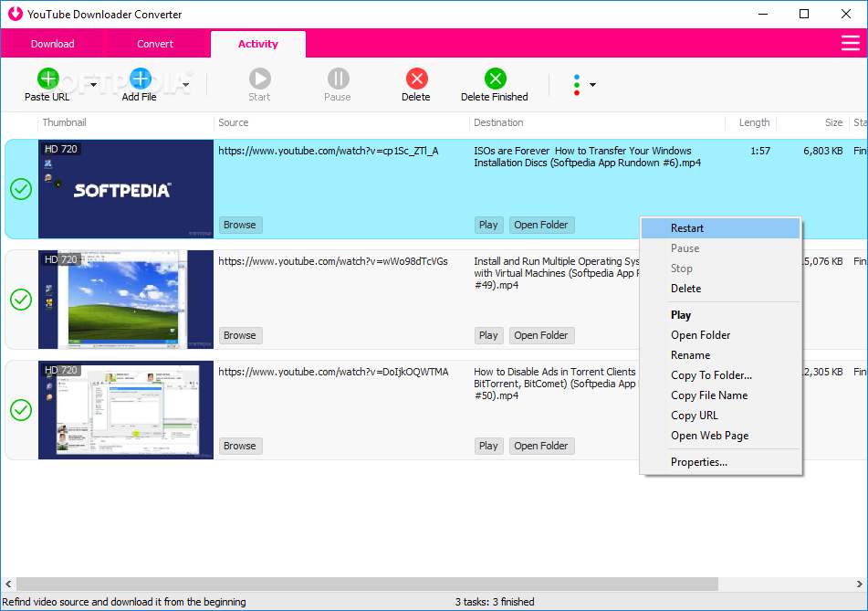Open Folder for Virtual Machines video
The height and width of the screenshot is (611, 868).
pyautogui.click(x=541, y=335)
